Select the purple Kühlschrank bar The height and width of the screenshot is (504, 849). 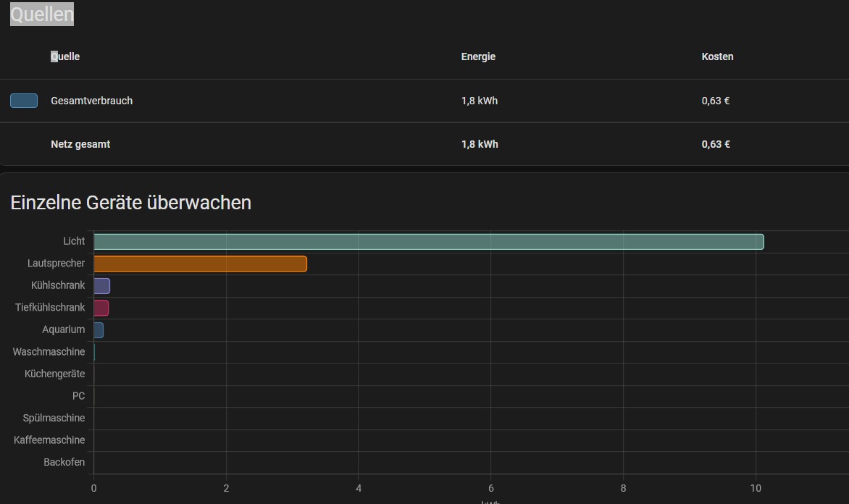pos(102,285)
